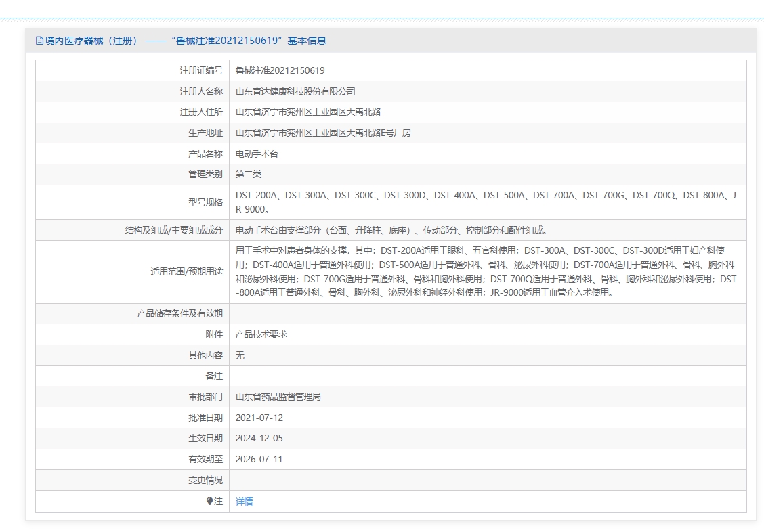Select attachment value 产品技术要求
The width and height of the screenshot is (764, 532).
coord(261,335)
